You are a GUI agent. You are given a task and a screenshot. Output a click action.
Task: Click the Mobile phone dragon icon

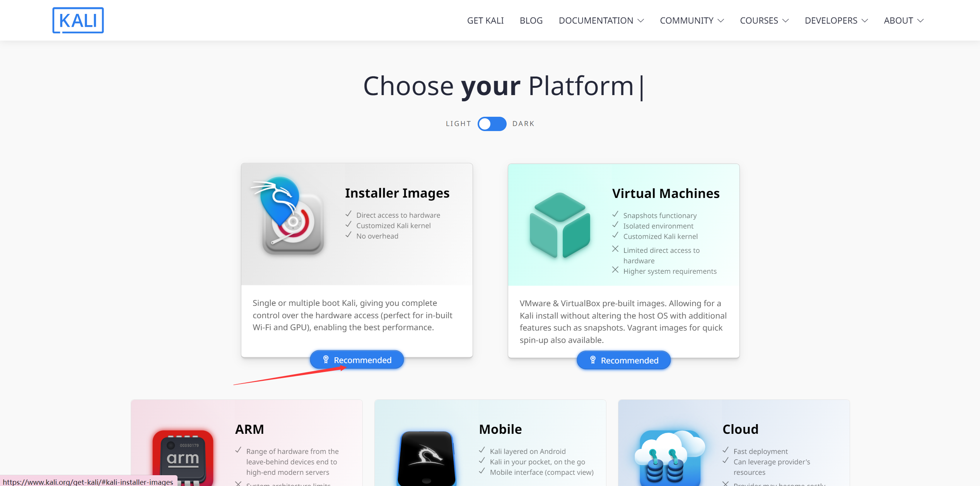[x=427, y=458]
